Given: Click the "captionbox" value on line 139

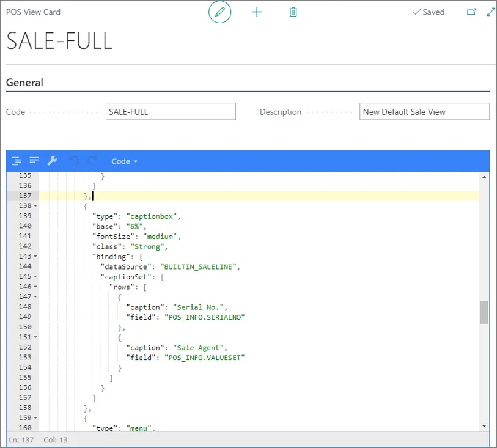Looking at the screenshot, I should click(x=152, y=216).
